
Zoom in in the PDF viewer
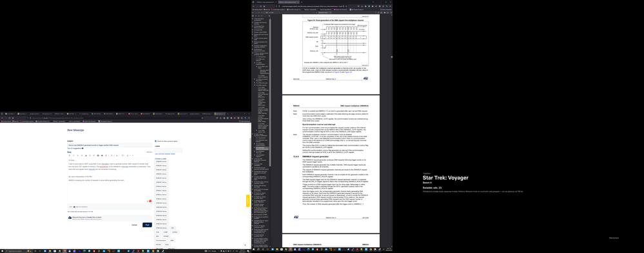[317, 12]
